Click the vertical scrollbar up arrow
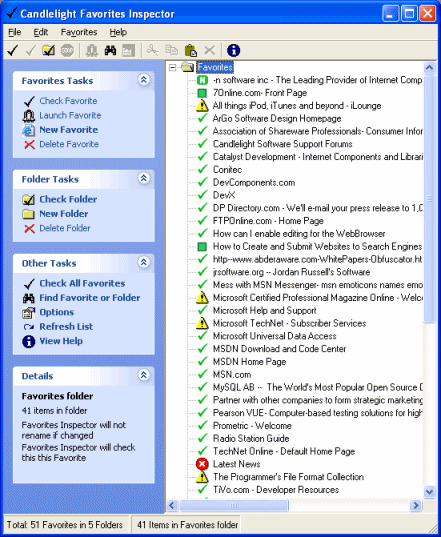Image resolution: width=441 pixels, height=537 pixels. (x=429, y=68)
